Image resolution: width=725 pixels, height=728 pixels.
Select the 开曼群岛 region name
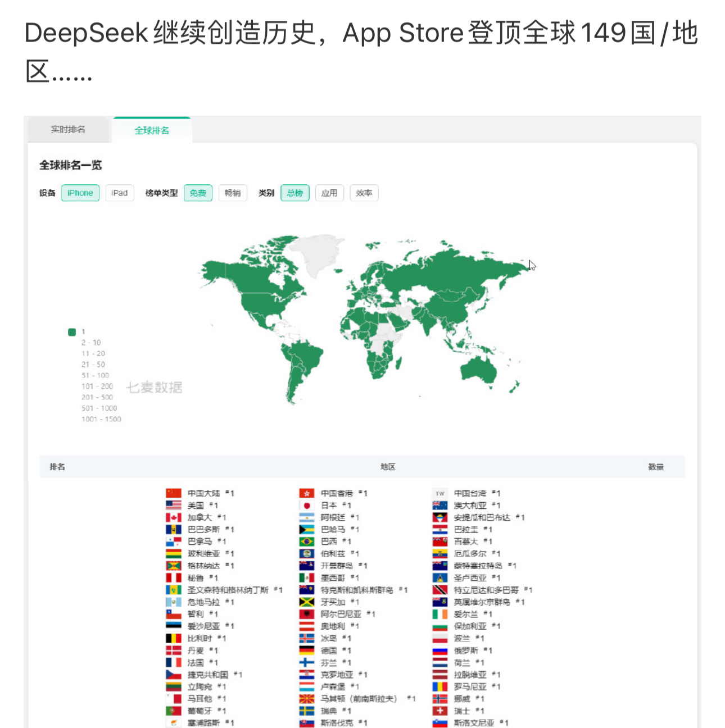[x=337, y=566]
